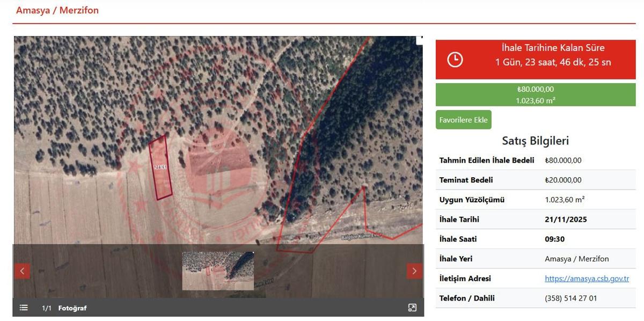Click the remaining time countdown text
644x321 pixels.
553,62
